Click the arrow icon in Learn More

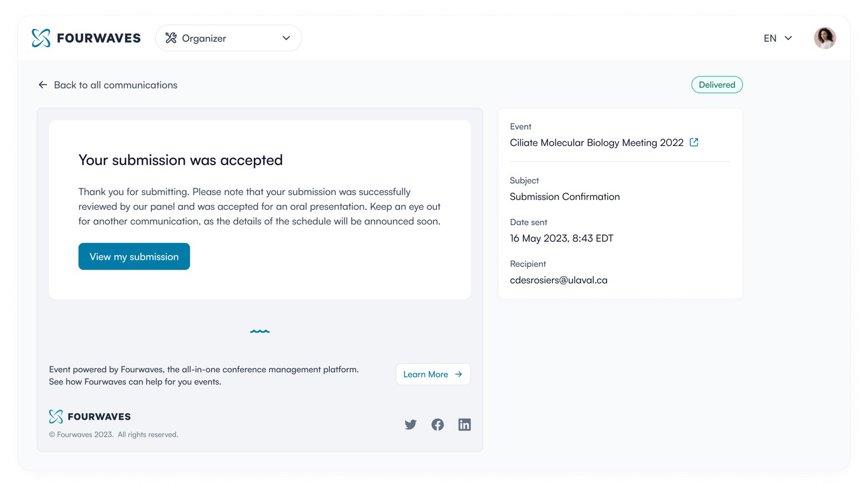coord(458,374)
